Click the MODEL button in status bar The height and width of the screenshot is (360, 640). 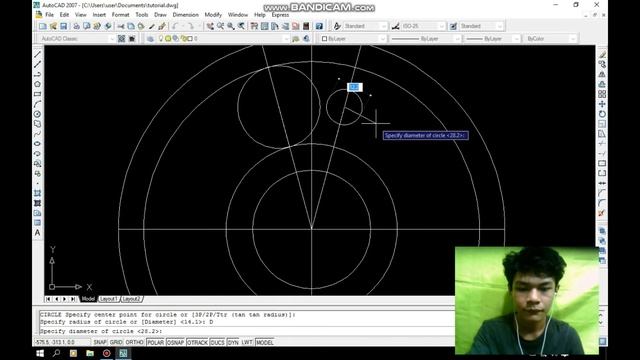click(x=264, y=342)
